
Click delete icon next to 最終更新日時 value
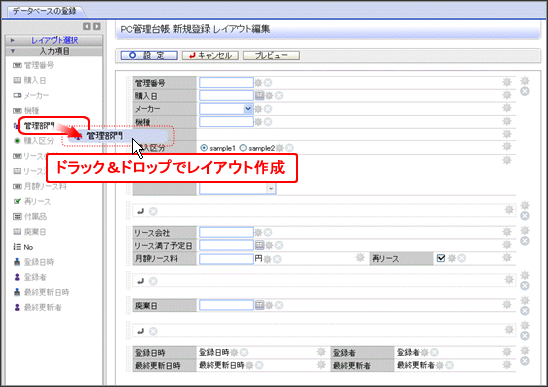pyautogui.click(x=259, y=365)
